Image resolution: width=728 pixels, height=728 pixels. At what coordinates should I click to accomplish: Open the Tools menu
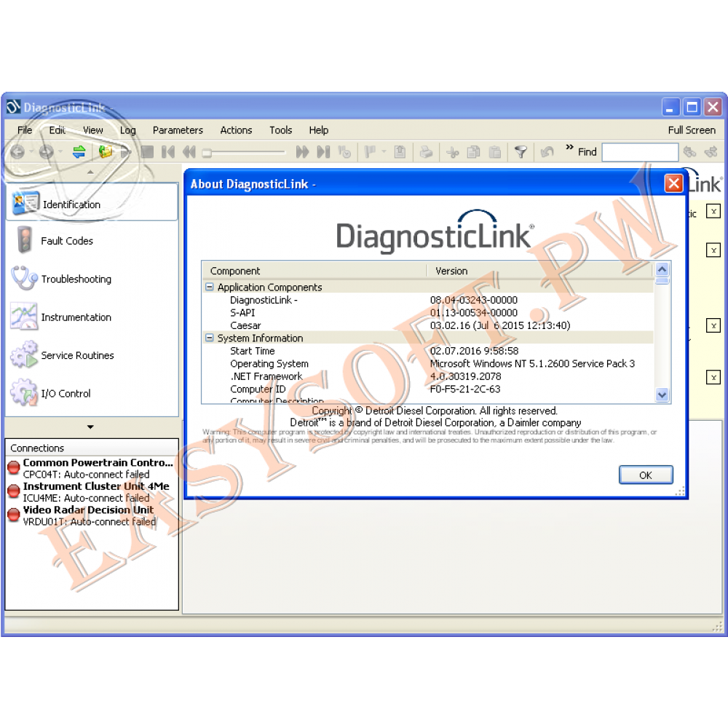(280, 130)
